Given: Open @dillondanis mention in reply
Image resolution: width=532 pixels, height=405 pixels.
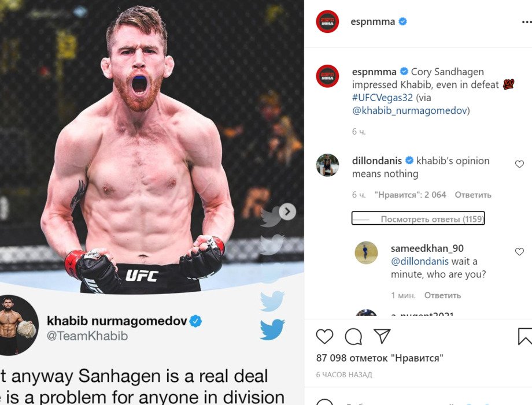Looking at the screenshot, I should (419, 261).
